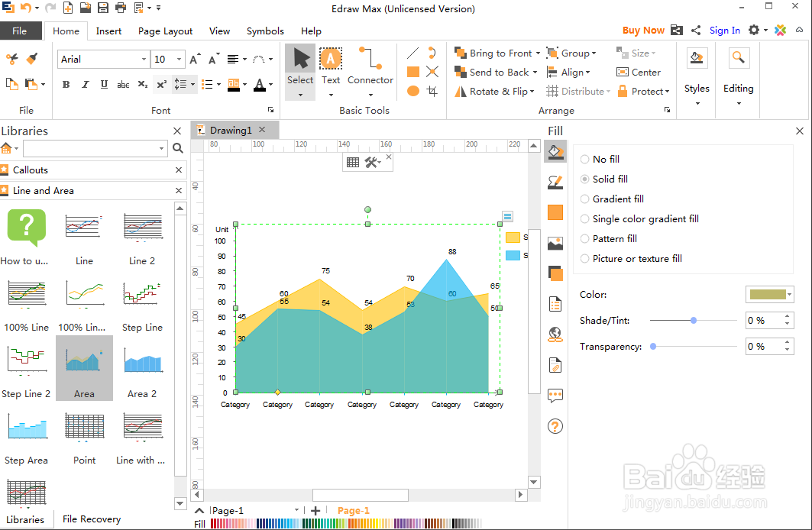Open the Styles button

tap(697, 76)
